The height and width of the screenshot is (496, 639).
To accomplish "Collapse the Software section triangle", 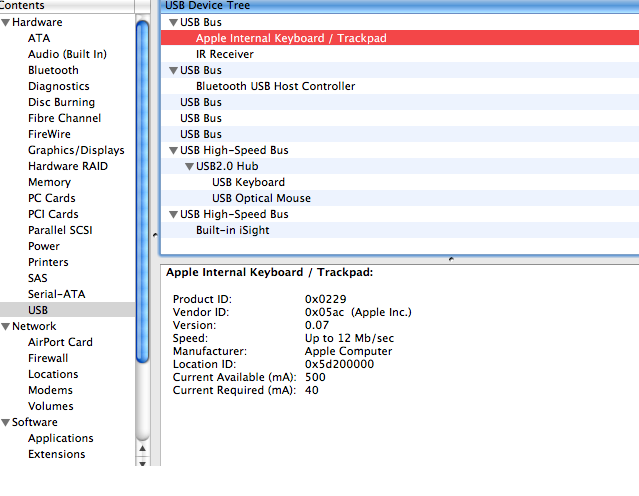I will point(6,423).
